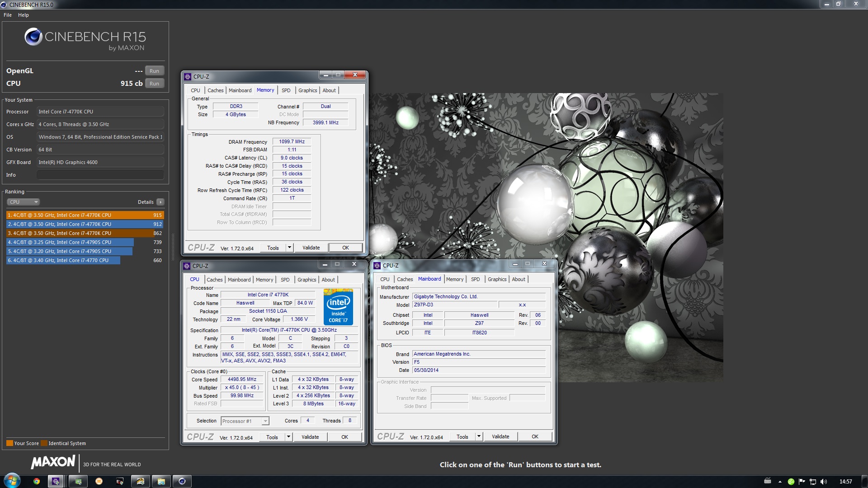Run the CPU benchmark
Image resolution: width=868 pixels, height=488 pixels.
155,84
